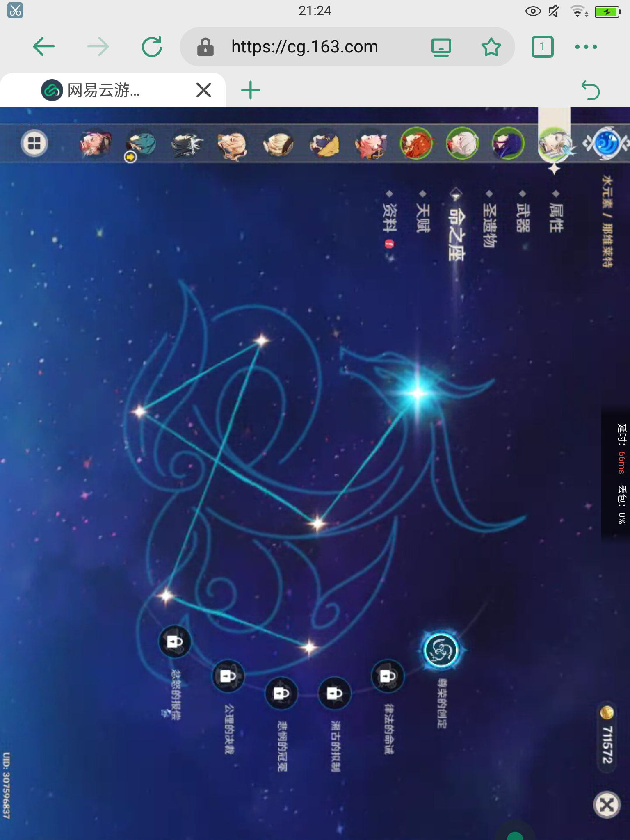Viewport: 630px width, 840px height.
Task: Click the 水元素 / 那维莱特 character title
Action: pos(607,221)
